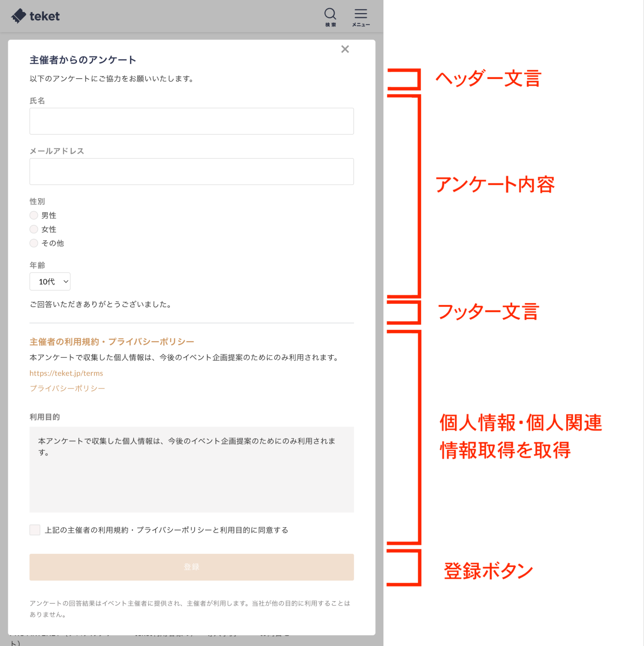Click the アンケートの回答結果 disclaimer note
Screen dimensions: 644x646
pyautogui.click(x=190, y=609)
